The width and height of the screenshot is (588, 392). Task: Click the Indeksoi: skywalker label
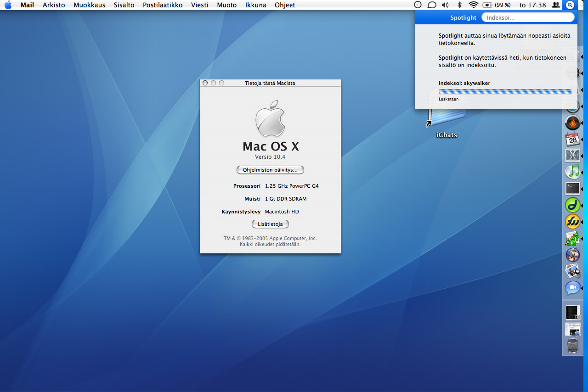[464, 83]
